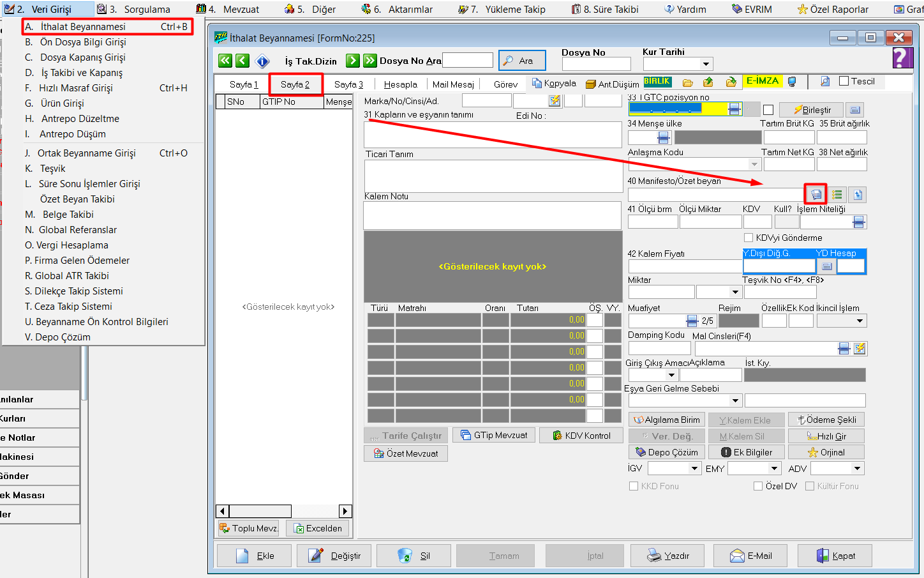The width and height of the screenshot is (924, 578).
Task: Jump to last record with double-right arrow
Action: coord(370,61)
